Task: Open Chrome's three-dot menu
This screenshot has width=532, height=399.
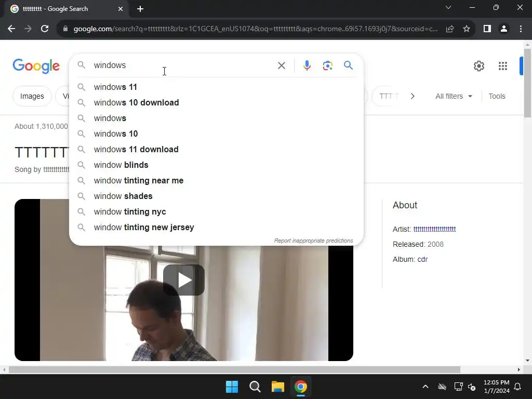Action: (x=521, y=29)
